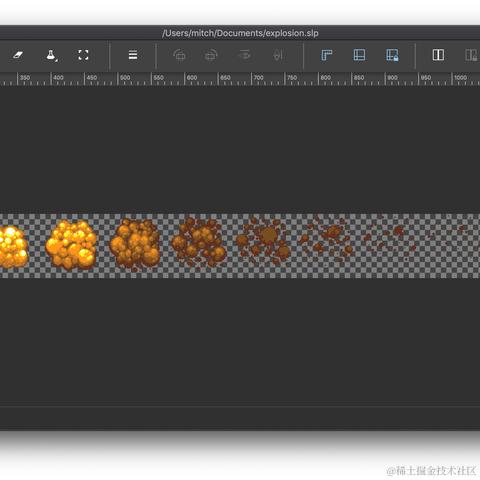Click the 400 mark on the ruler
The height and width of the screenshot is (480, 480).
58,78
